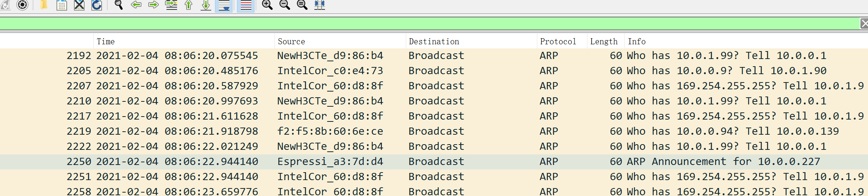This screenshot has height=196, width=868.
Task: Jump to the first packet
Action: coord(188,5)
